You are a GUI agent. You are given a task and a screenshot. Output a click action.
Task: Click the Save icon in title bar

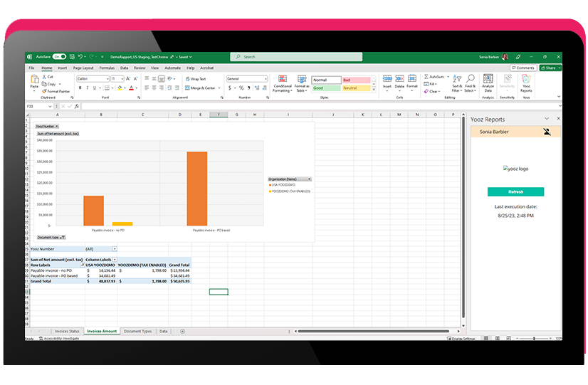pyautogui.click(x=72, y=57)
